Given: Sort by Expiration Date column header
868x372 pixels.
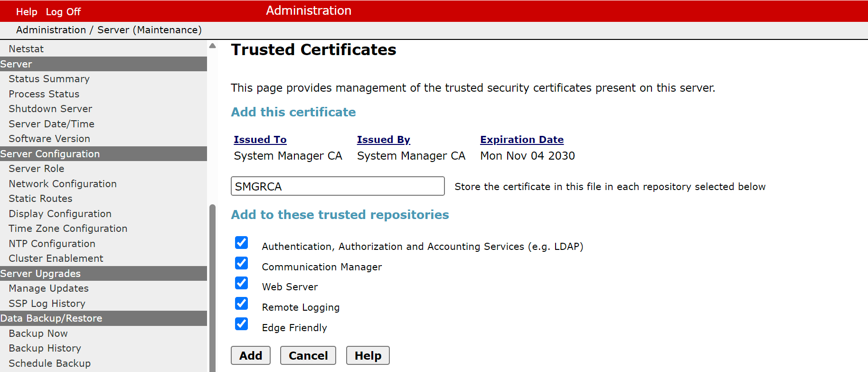Looking at the screenshot, I should click(521, 140).
